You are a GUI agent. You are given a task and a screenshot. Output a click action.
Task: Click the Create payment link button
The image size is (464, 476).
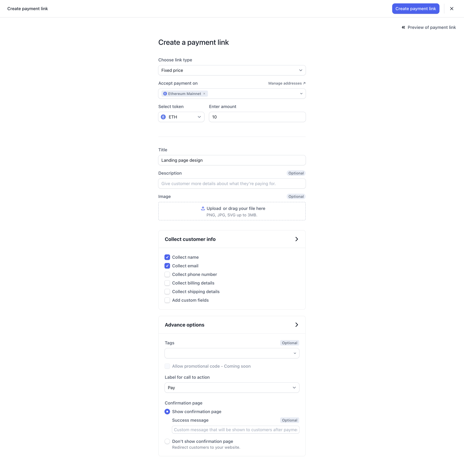coord(415,8)
